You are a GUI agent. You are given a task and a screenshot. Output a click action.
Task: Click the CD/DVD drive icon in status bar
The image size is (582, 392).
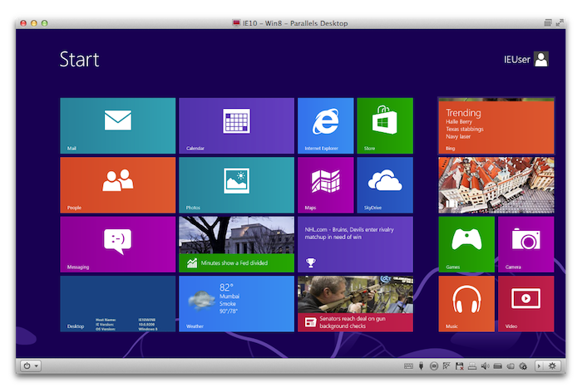point(433,366)
